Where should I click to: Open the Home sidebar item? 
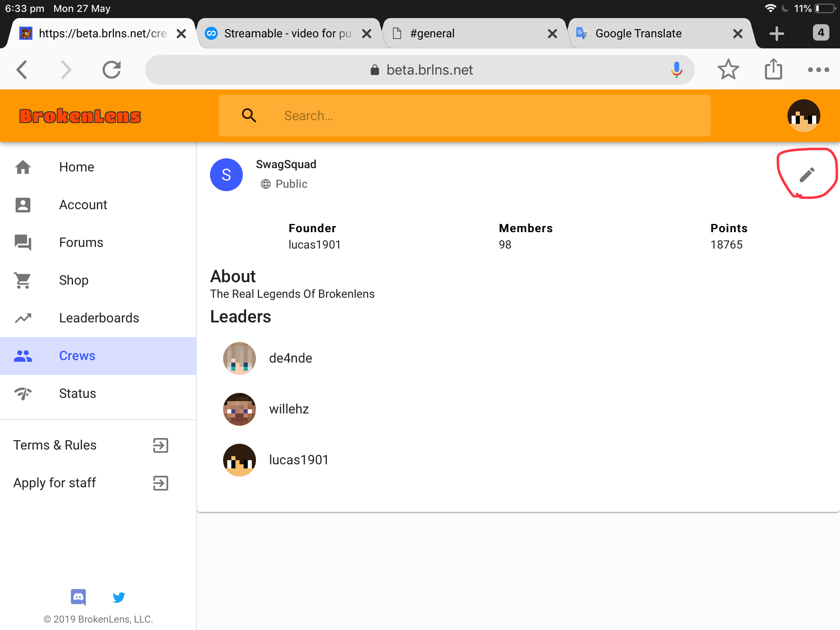point(98,167)
